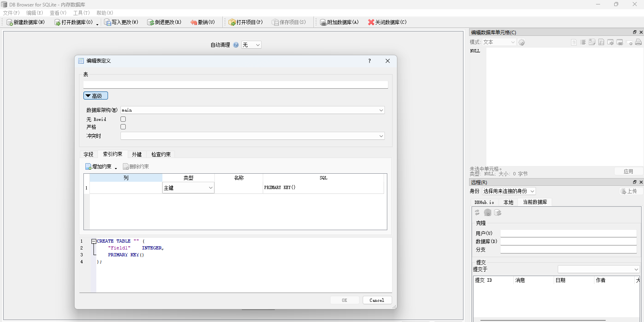Click the lines (word wrap) icon in the cell editor toolbar
Screen dimensions: 644x322
click(x=583, y=42)
